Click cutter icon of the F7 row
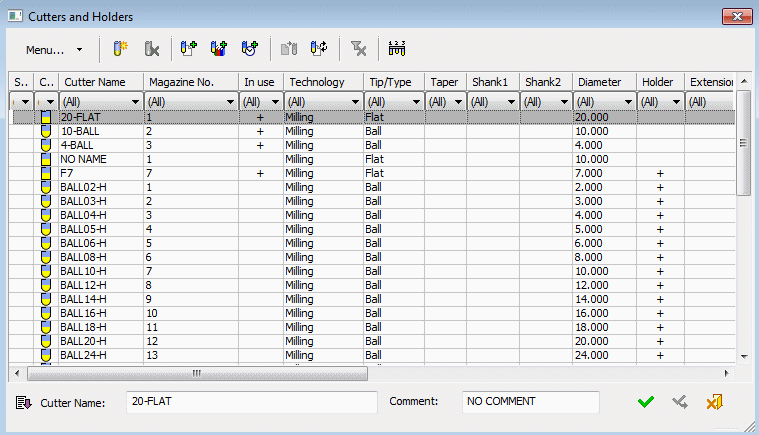759x435 pixels. coord(45,173)
